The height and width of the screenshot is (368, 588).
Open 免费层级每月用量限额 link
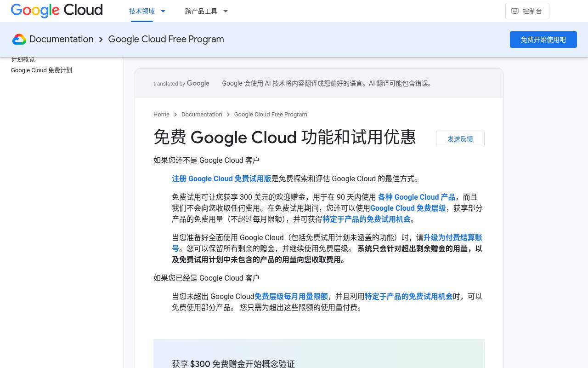pyautogui.click(x=291, y=296)
